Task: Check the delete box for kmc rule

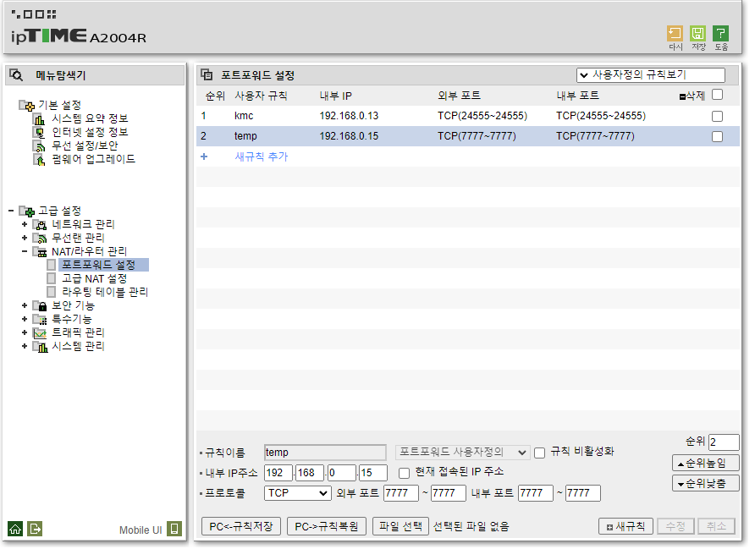Action: (718, 116)
